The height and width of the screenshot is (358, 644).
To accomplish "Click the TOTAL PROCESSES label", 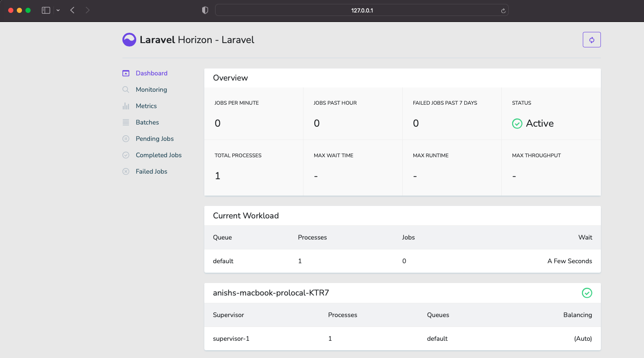I will [238, 156].
